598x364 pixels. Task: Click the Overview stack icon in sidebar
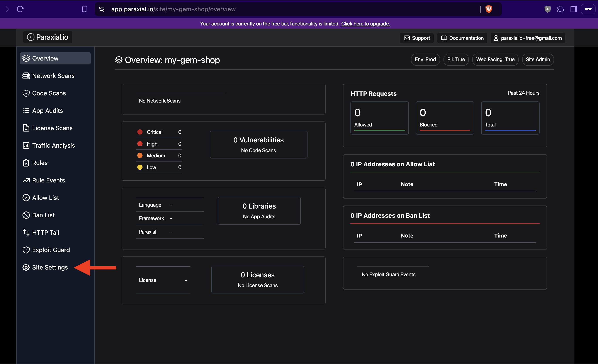click(26, 58)
